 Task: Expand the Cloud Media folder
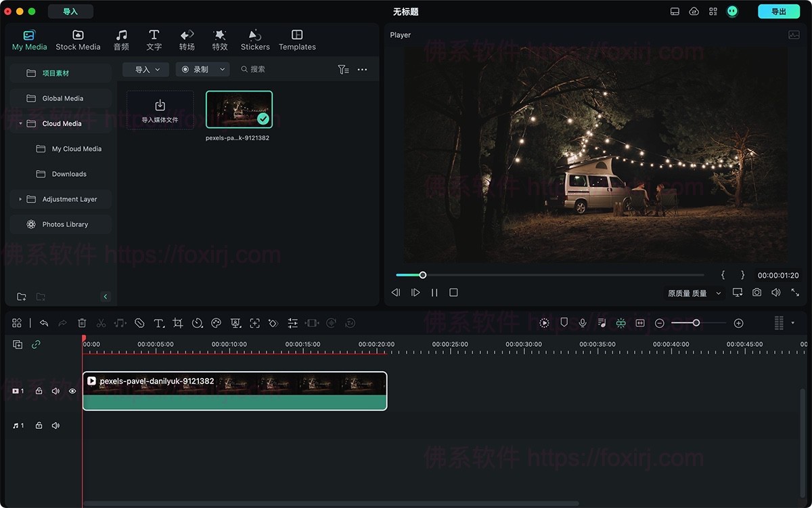(x=21, y=123)
